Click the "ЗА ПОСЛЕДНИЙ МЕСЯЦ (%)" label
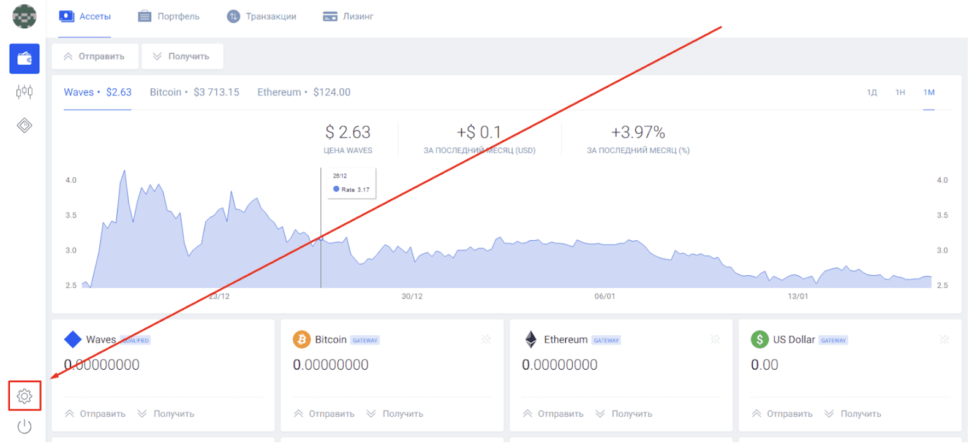The width and height of the screenshot is (980, 445). [x=638, y=151]
